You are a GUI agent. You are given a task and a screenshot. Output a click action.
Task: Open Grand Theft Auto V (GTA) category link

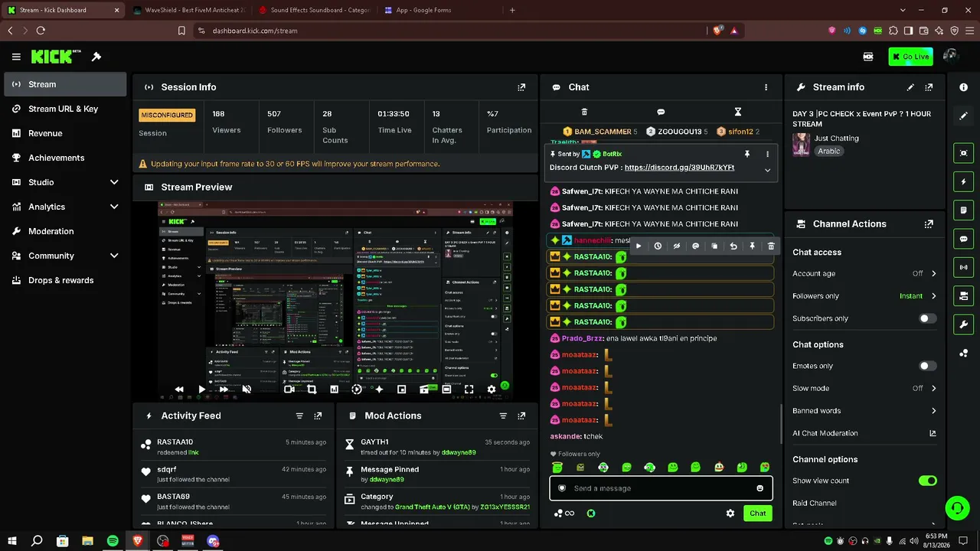point(433,507)
